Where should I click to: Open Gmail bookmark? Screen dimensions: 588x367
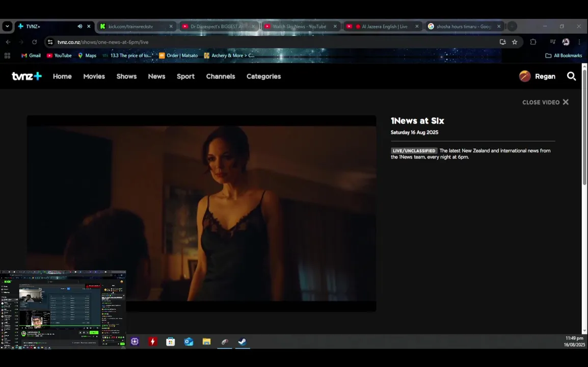pyautogui.click(x=31, y=56)
